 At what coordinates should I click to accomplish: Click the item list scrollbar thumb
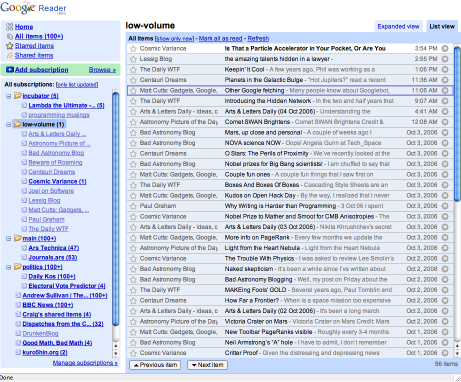[x=457, y=123]
